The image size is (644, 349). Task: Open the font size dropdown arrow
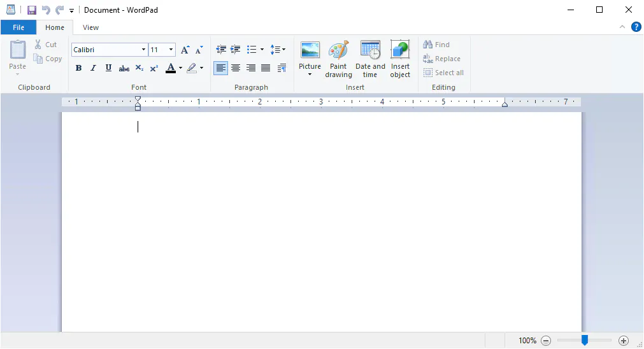[171, 50]
